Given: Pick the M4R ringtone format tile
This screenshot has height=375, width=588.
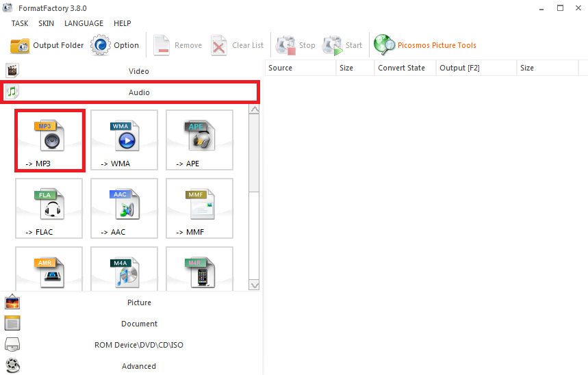Looking at the screenshot, I should click(x=199, y=268).
